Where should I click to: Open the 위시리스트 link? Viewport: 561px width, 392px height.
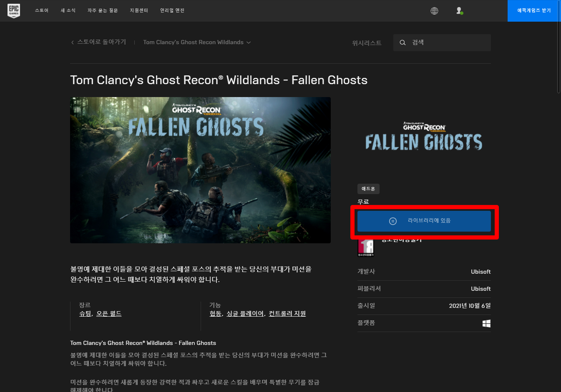[367, 43]
